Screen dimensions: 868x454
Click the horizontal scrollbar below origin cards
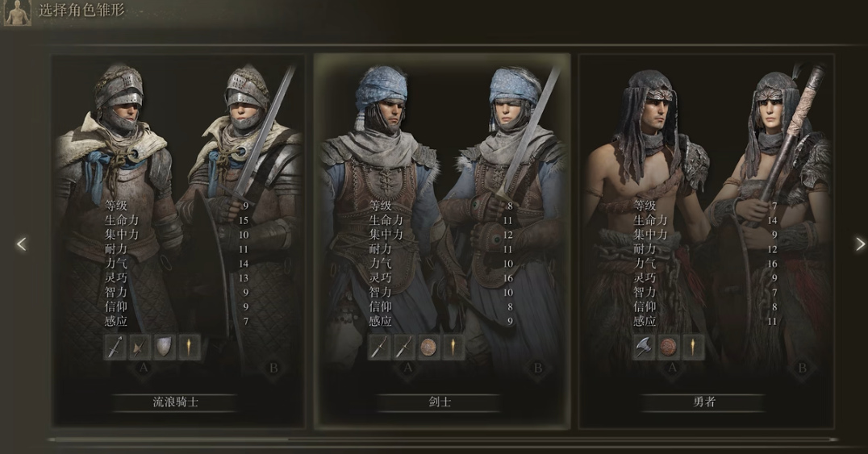442,440
